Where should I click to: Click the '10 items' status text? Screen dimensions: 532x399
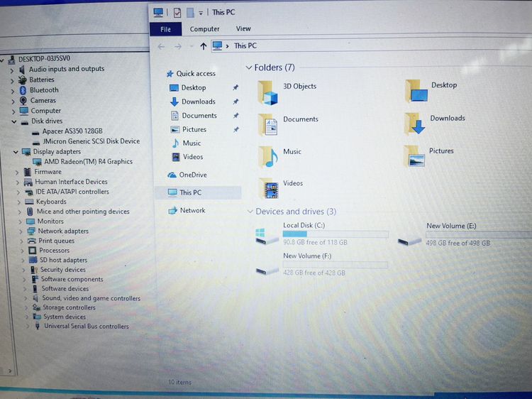pos(180,383)
